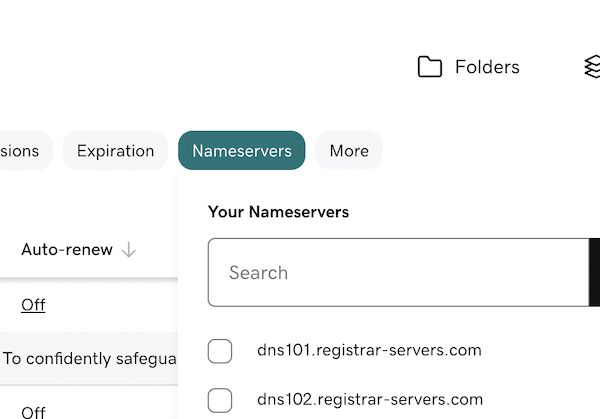This screenshot has width=600, height=419.
Task: Click the dark button right of Search
Action: click(x=594, y=272)
